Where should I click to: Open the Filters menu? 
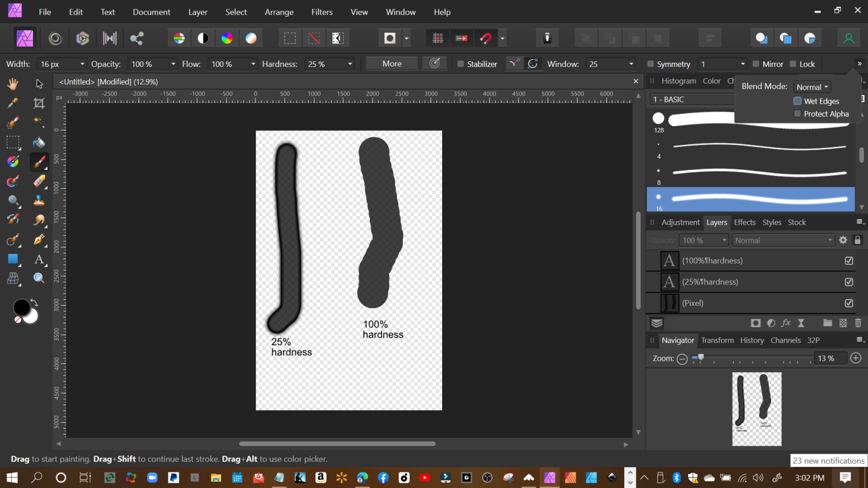(x=322, y=12)
